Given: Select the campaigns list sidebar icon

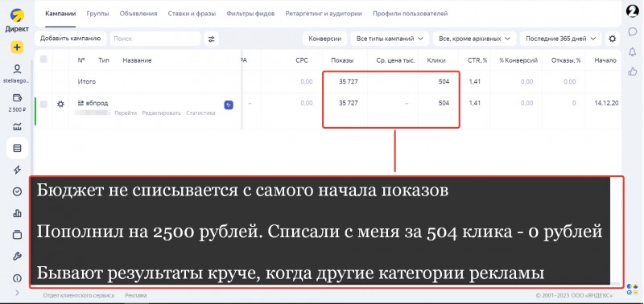Looking at the screenshot, I should pyautogui.click(x=17, y=148).
